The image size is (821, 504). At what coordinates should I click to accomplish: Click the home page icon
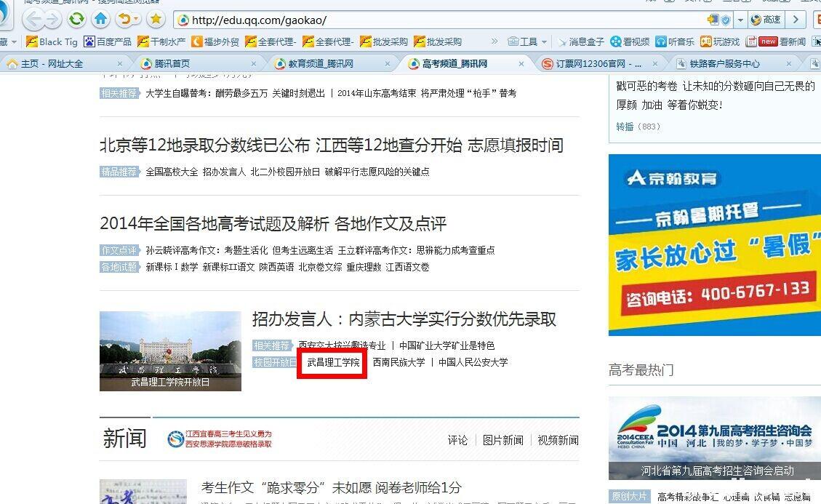[101, 19]
